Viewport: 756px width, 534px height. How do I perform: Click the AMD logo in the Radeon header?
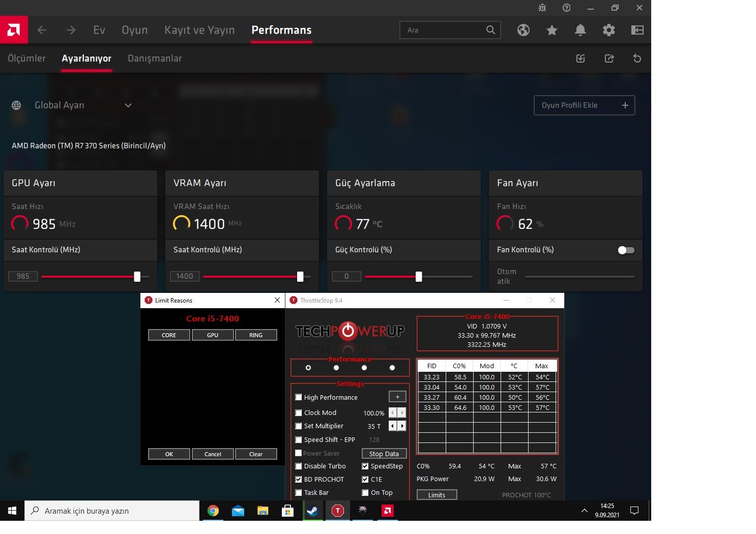(x=14, y=30)
